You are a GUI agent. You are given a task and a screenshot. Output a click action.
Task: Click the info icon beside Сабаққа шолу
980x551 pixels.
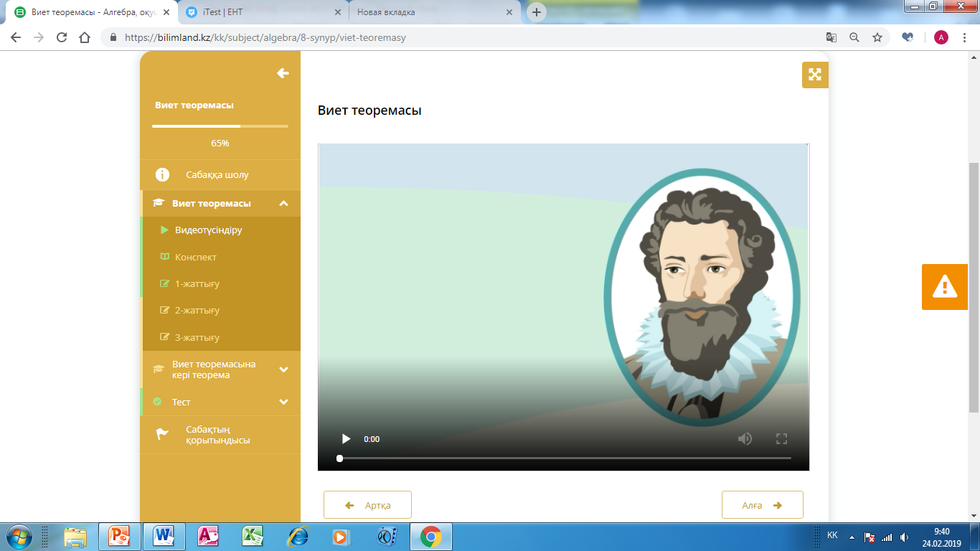tap(163, 175)
